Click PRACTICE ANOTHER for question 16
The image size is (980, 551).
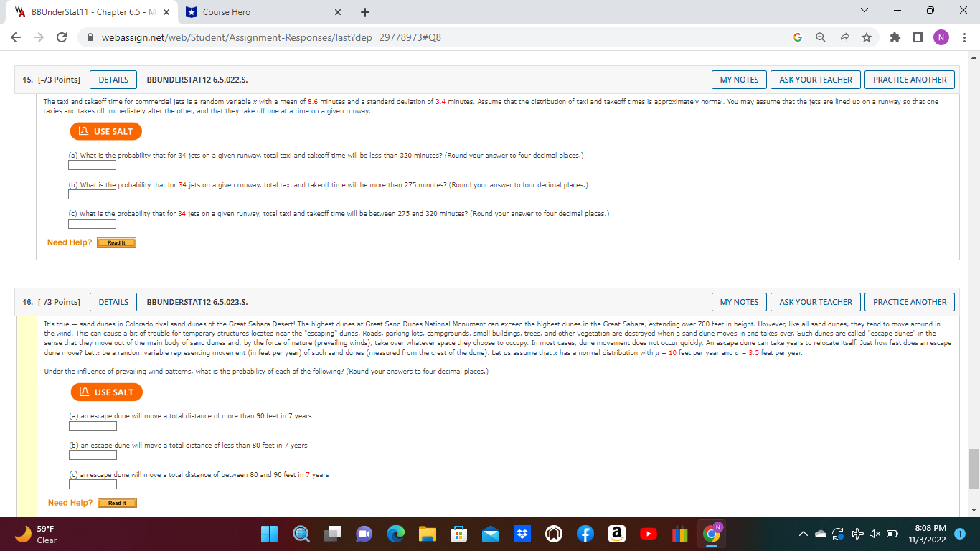(910, 301)
